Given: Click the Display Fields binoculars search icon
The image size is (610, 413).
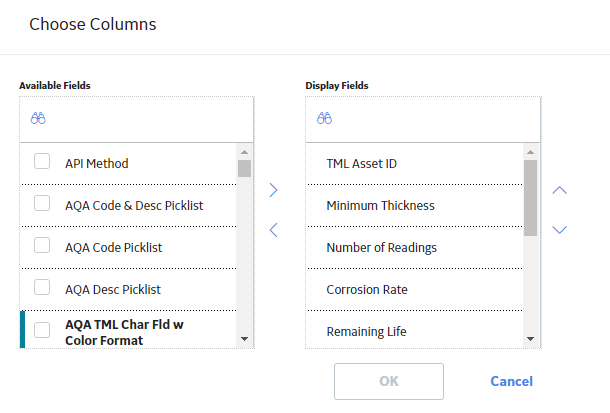Looking at the screenshot, I should (x=324, y=118).
